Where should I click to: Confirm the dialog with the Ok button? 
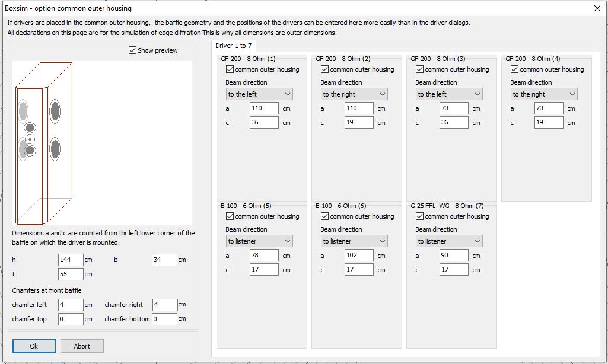34,346
